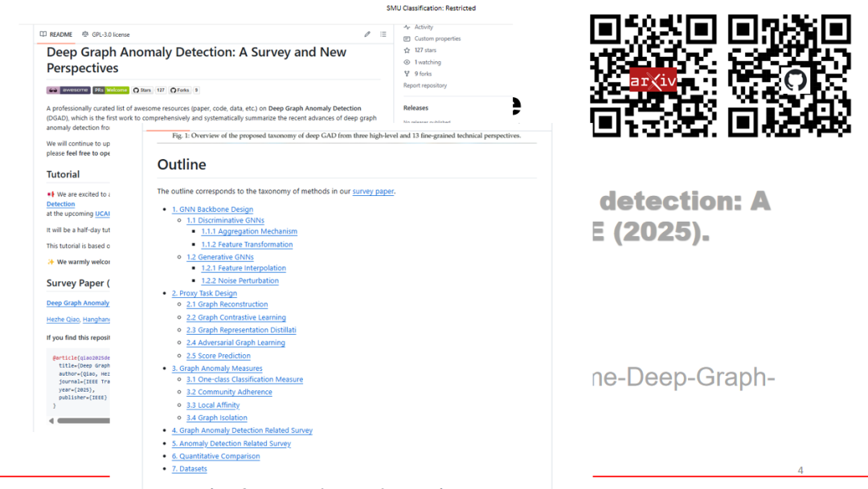Screen dimensions: 868x489
Task: Click the fork icon beside 9 forks
Action: (x=407, y=74)
